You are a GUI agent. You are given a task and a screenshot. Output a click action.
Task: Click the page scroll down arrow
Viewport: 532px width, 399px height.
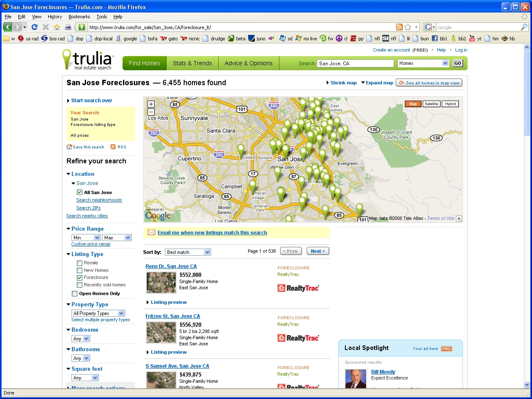pos(527,384)
